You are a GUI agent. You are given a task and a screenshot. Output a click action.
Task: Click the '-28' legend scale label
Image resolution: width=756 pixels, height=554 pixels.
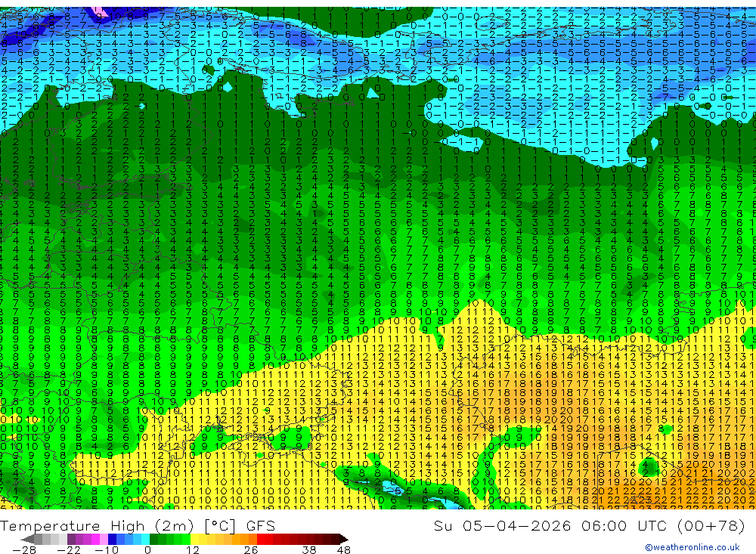24,550
